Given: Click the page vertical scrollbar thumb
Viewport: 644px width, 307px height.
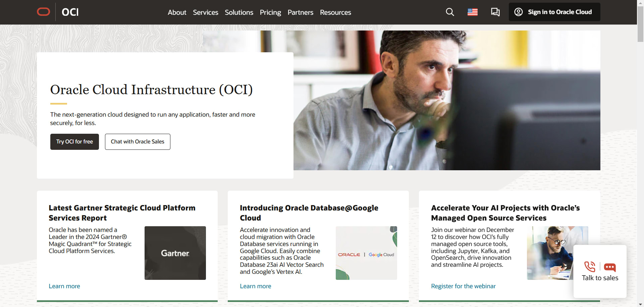Looking at the screenshot, I should tap(640, 23).
